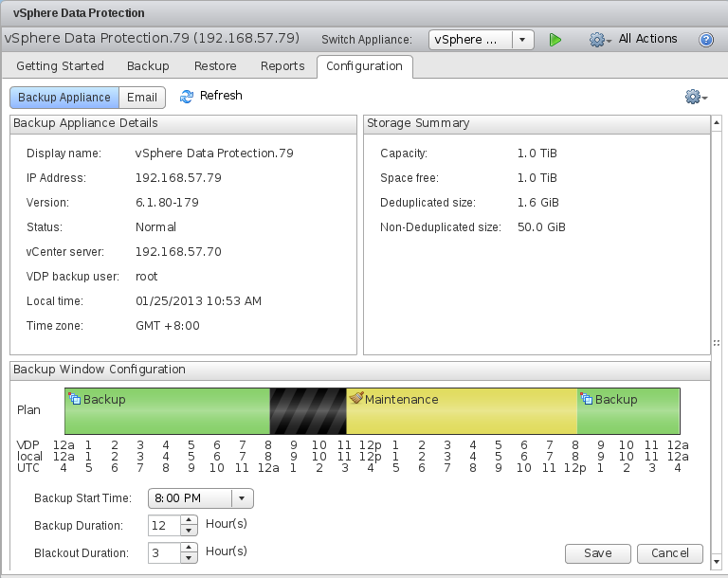Open the Reports tab
728x578 pixels.
coord(282,66)
